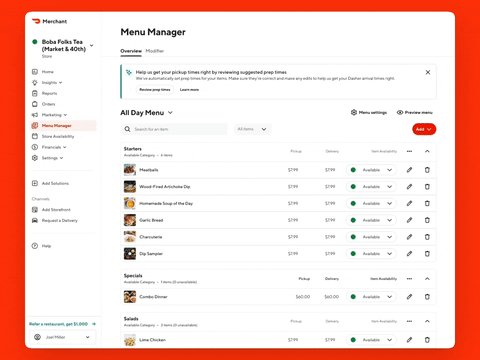Change Meatballs availability dropdown
The width and height of the screenshot is (480, 360).
point(371,170)
